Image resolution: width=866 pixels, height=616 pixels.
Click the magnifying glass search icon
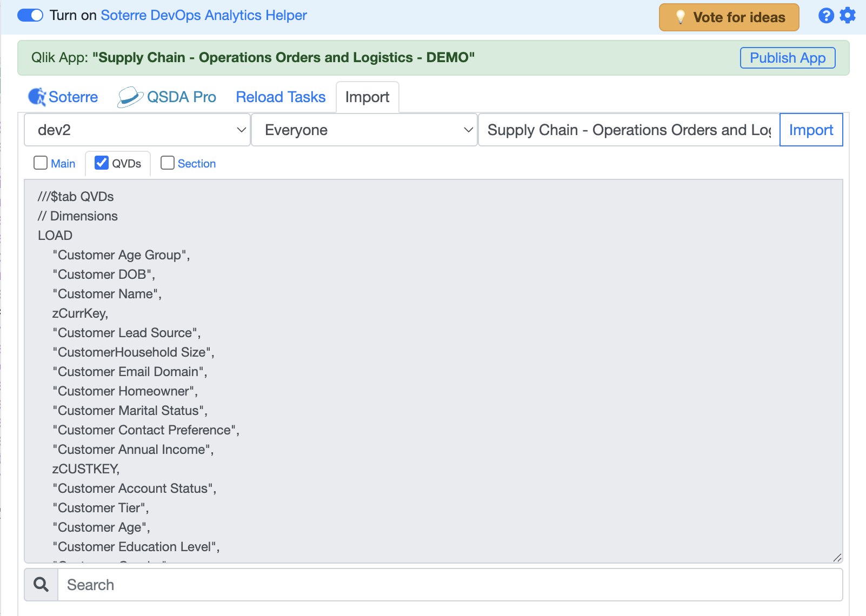click(x=41, y=585)
